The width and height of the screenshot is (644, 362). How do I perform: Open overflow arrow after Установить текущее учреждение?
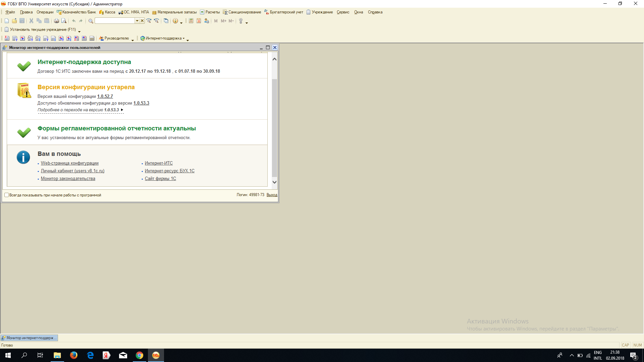pyautogui.click(x=79, y=31)
